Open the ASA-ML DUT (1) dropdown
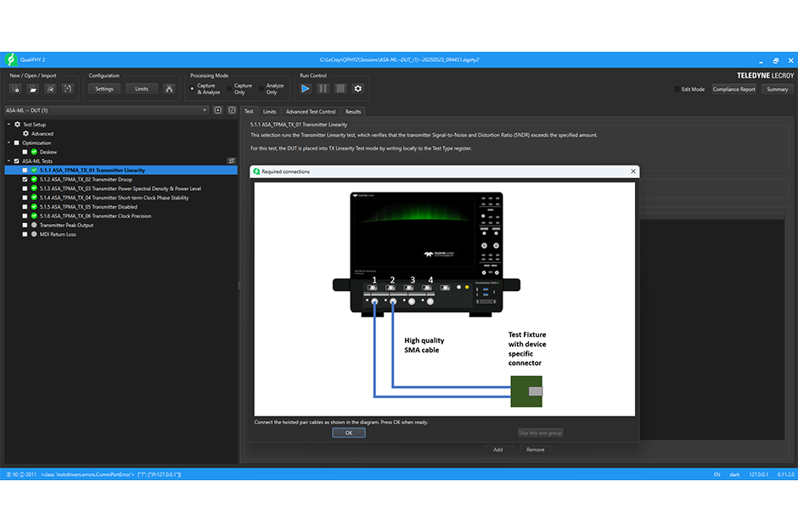 coord(205,110)
